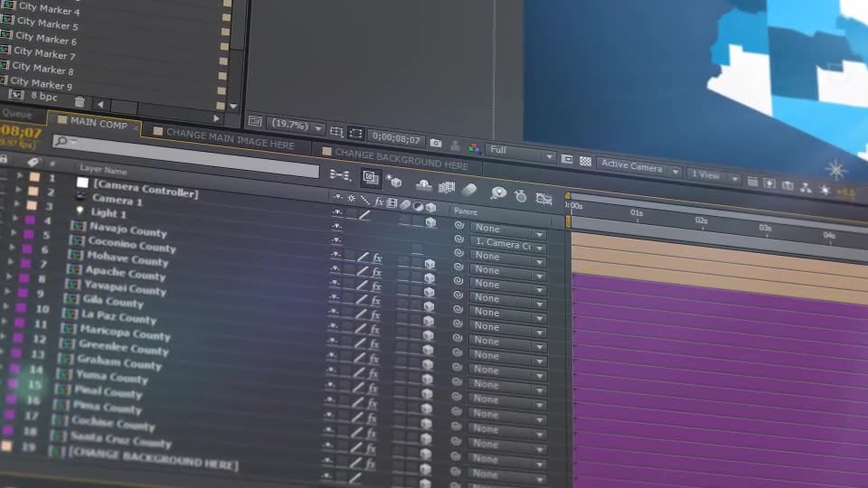868x488 pixels.
Task: Take snapshot with camera icon
Action: click(436, 144)
